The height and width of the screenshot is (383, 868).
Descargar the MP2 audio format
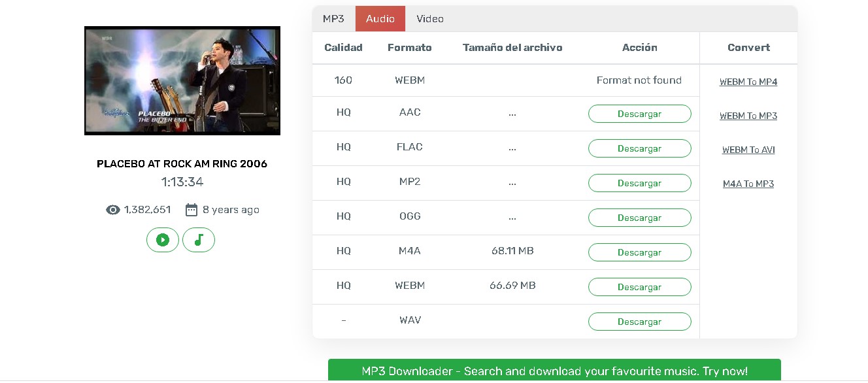click(x=639, y=183)
